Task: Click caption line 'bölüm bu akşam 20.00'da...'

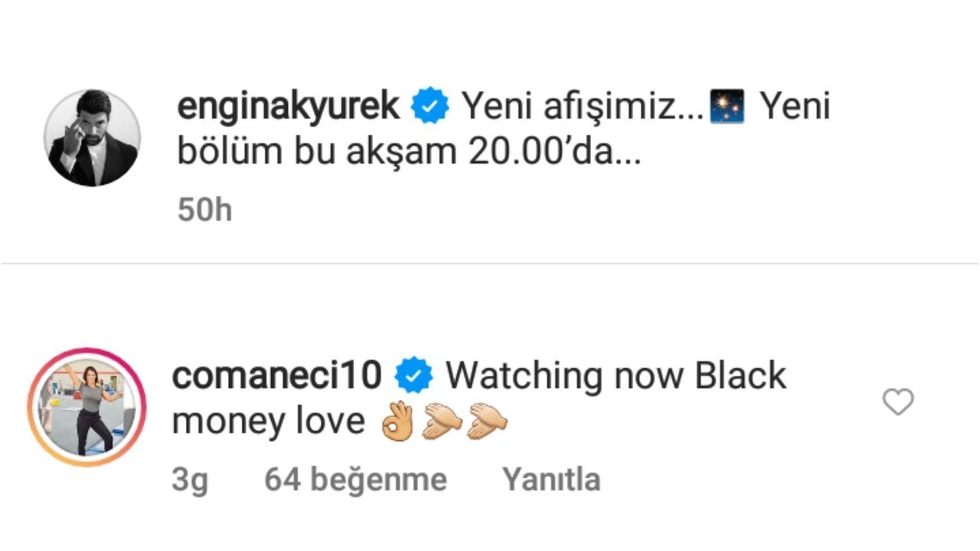Action: point(408,152)
